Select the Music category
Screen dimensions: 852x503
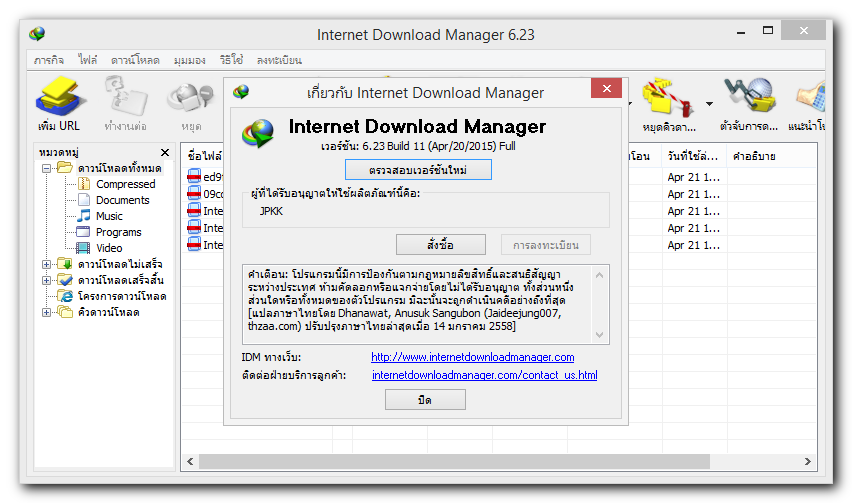109,216
